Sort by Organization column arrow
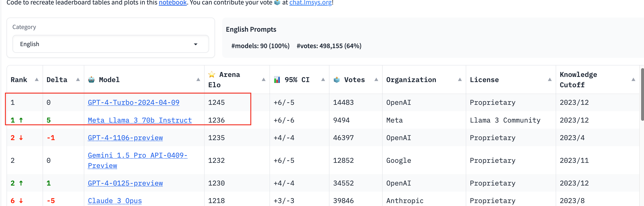644x206 pixels. [460, 80]
